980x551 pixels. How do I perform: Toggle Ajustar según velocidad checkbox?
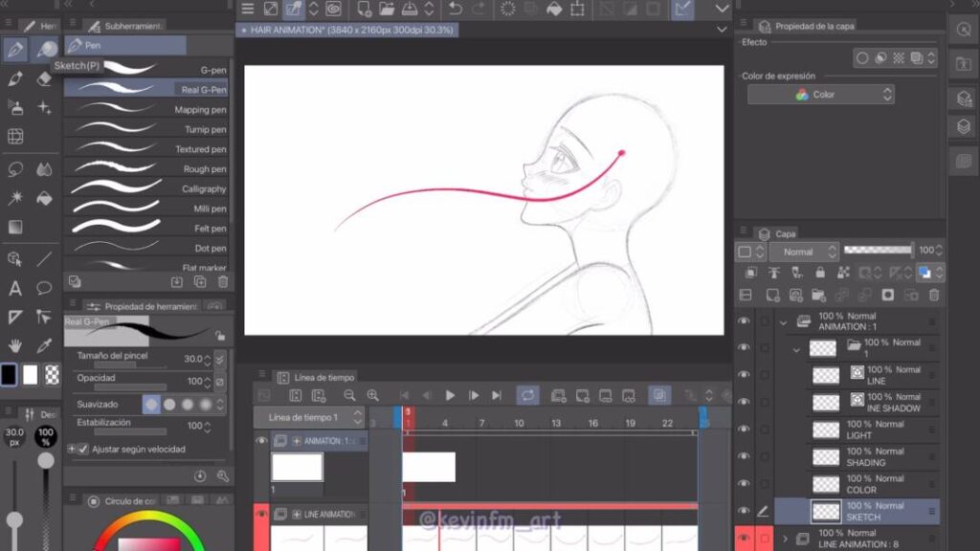[x=83, y=450]
